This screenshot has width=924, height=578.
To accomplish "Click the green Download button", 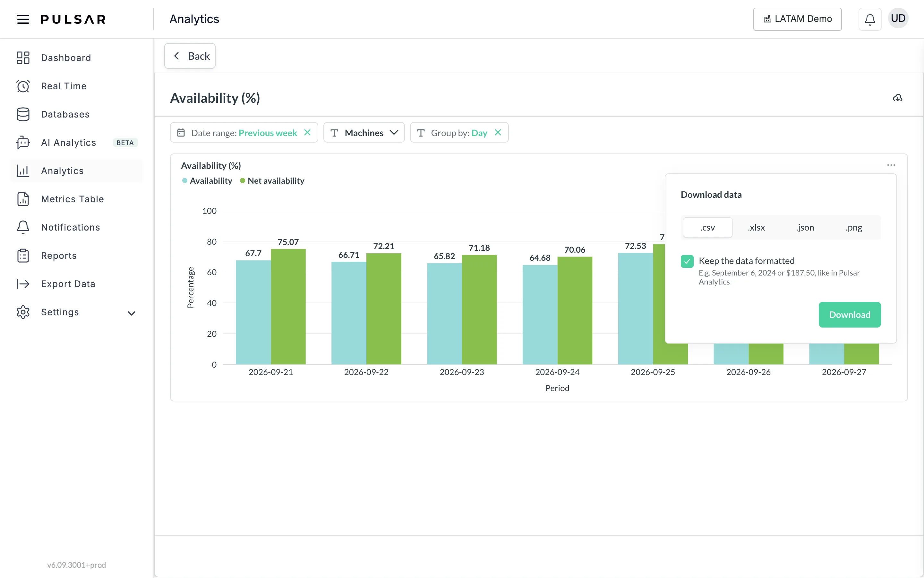I will (x=850, y=315).
